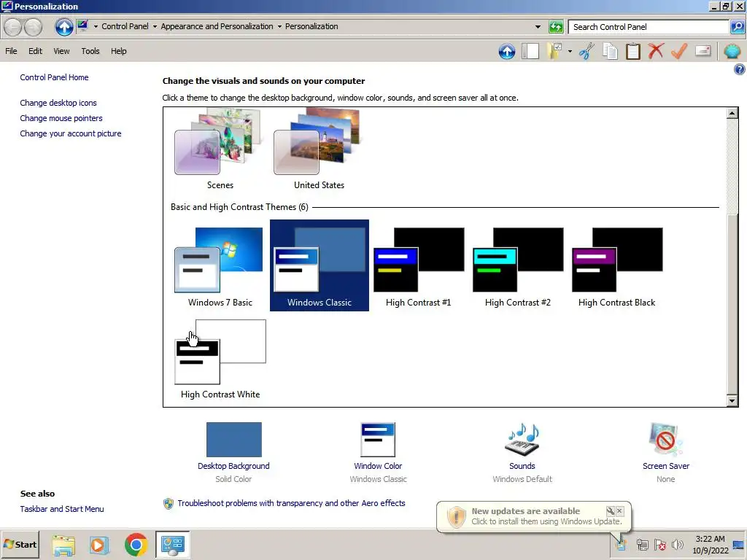The width and height of the screenshot is (747, 560).
Task: Click the teal shell icon in toolbar
Action: (x=732, y=51)
